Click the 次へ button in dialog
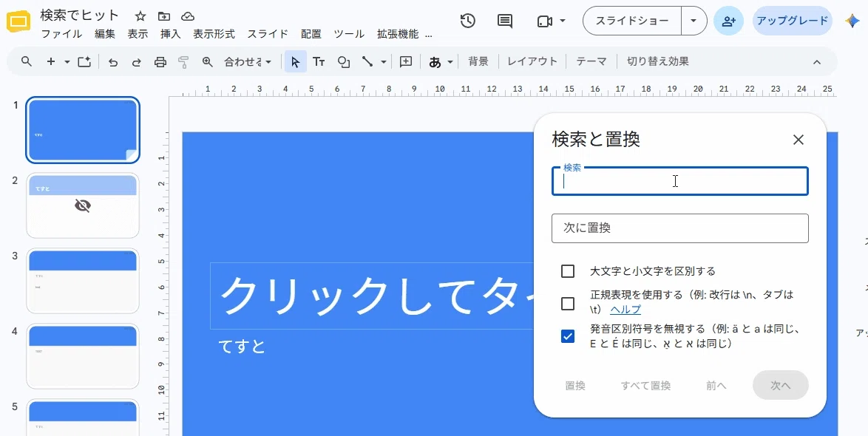Screen dimensions: 868x436 781,385
